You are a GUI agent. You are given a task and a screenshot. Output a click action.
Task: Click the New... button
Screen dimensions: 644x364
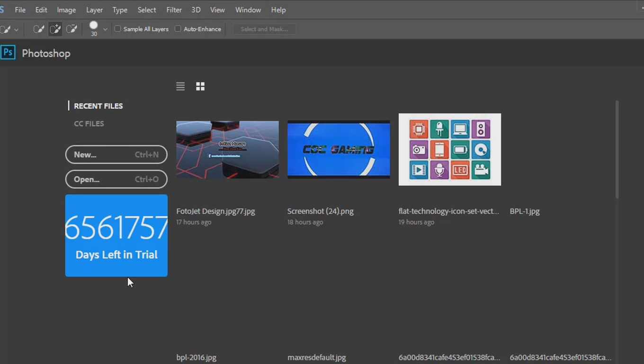coord(116,155)
